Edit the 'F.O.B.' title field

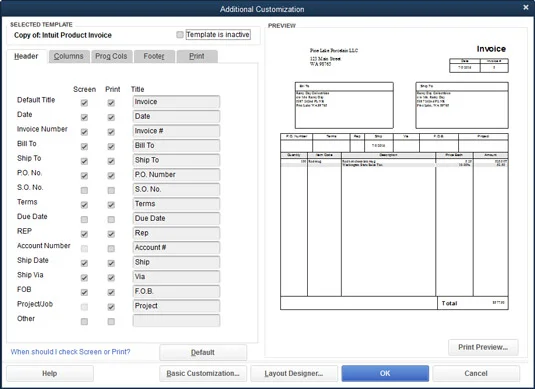(176, 291)
